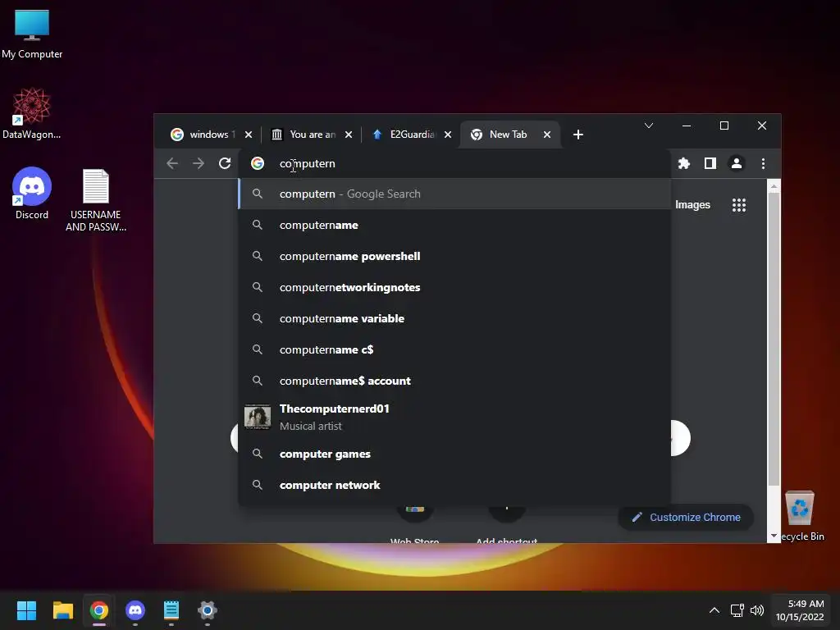Go back in Chrome
840x630 pixels.
point(172,163)
